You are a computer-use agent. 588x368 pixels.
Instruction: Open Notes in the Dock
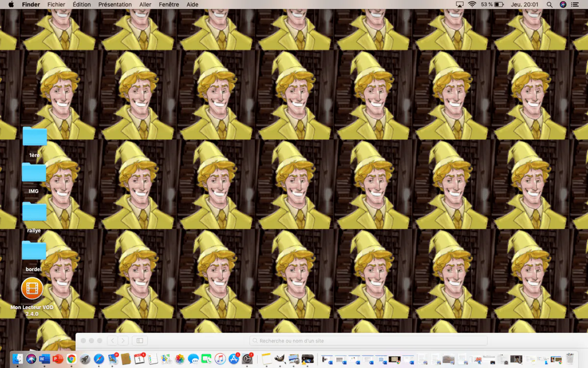pos(267,359)
